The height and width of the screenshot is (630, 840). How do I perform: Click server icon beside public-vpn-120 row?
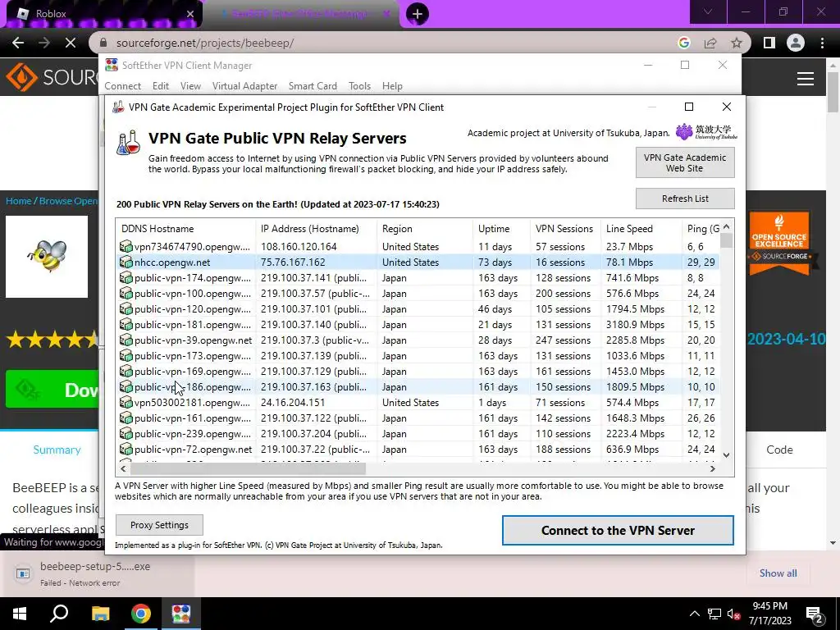(126, 308)
